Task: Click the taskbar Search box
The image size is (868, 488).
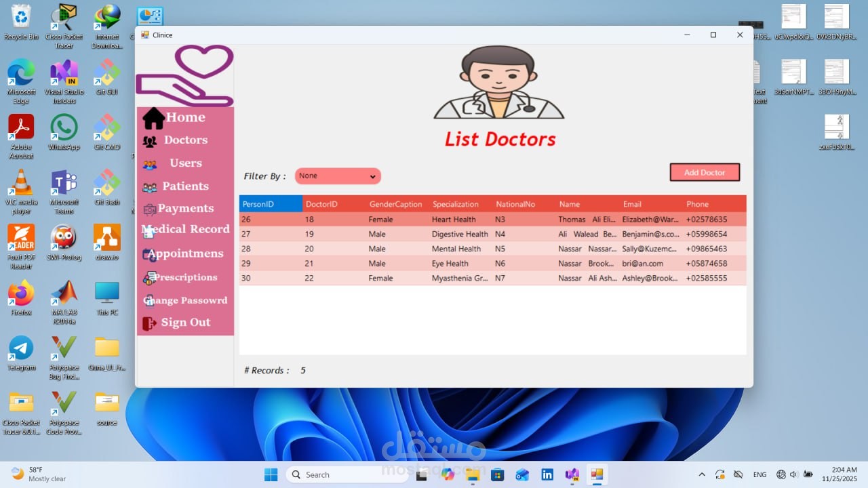Action: click(347, 474)
